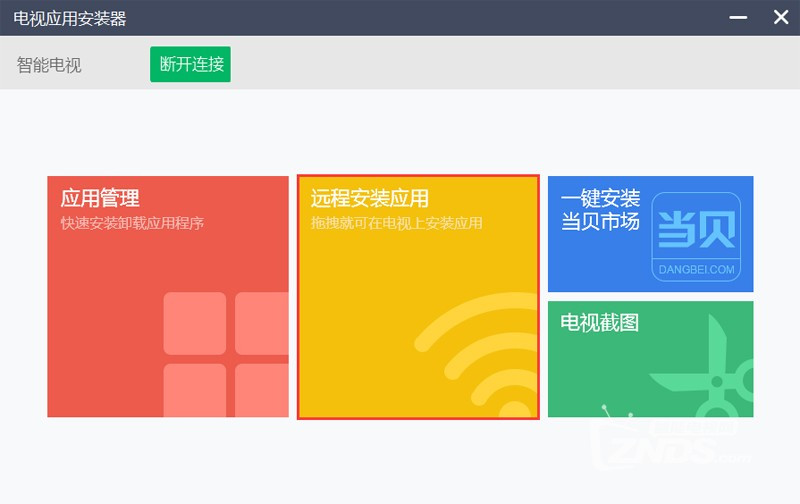Screen dimensions: 800x504
Task: Close the 电视应用安装器 window
Action: click(781, 17)
